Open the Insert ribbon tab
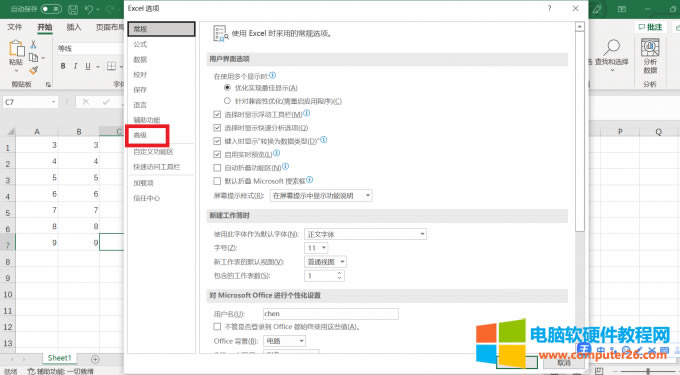This screenshot has width=680, height=375. click(x=74, y=27)
